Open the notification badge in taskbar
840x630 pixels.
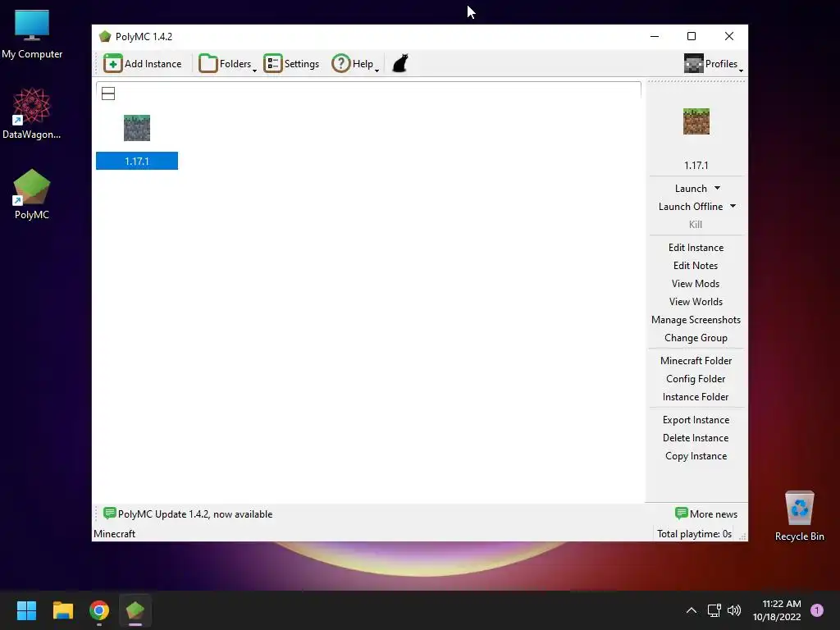click(x=817, y=610)
